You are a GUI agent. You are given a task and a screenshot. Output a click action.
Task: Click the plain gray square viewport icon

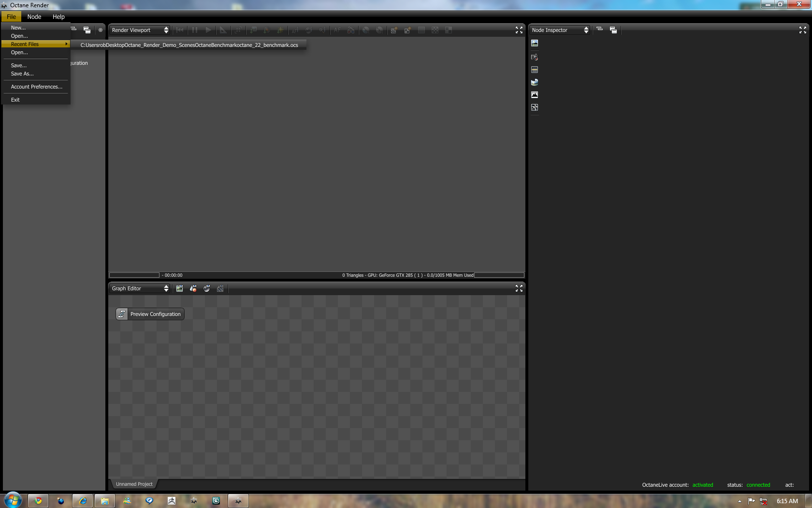tap(421, 30)
